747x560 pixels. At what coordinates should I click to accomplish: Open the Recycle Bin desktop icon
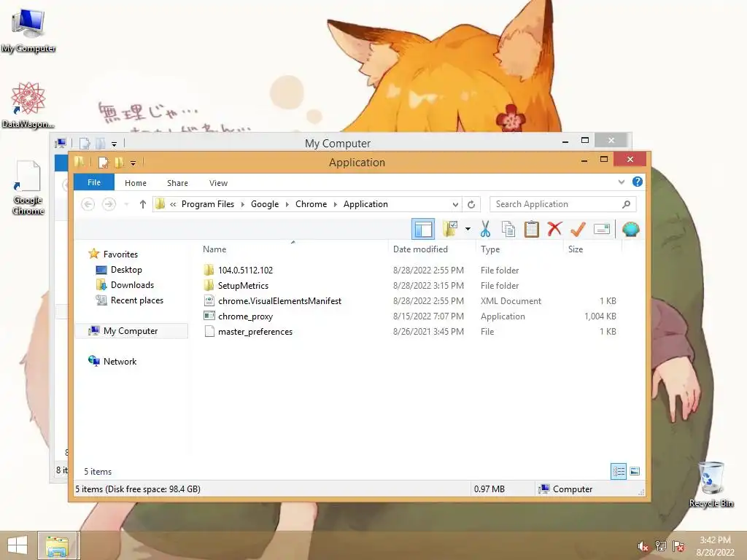click(x=711, y=484)
